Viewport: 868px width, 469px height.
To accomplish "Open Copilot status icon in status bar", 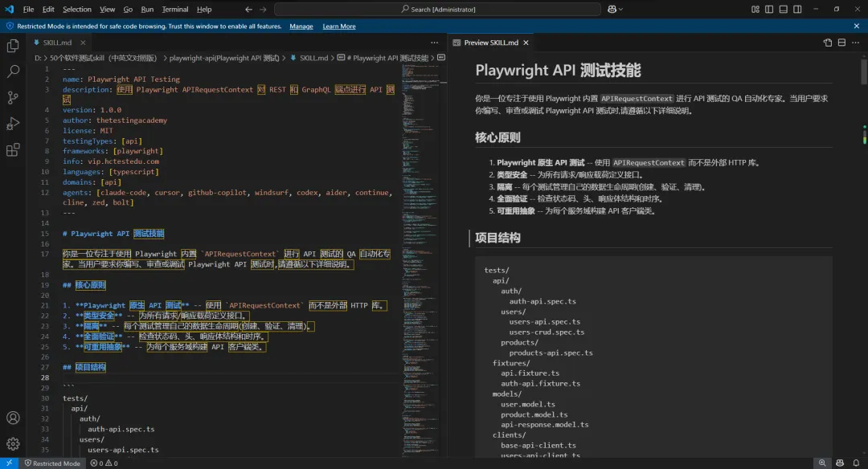I will (840, 463).
